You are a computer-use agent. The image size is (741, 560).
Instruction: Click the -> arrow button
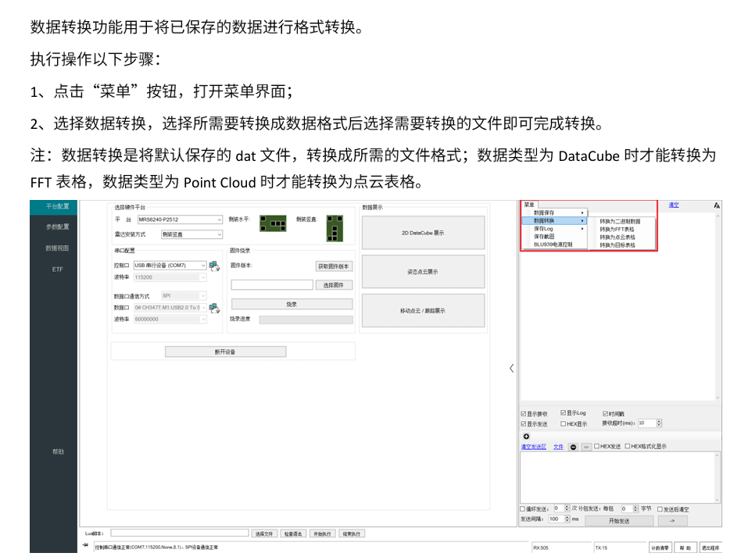pyautogui.click(x=672, y=521)
